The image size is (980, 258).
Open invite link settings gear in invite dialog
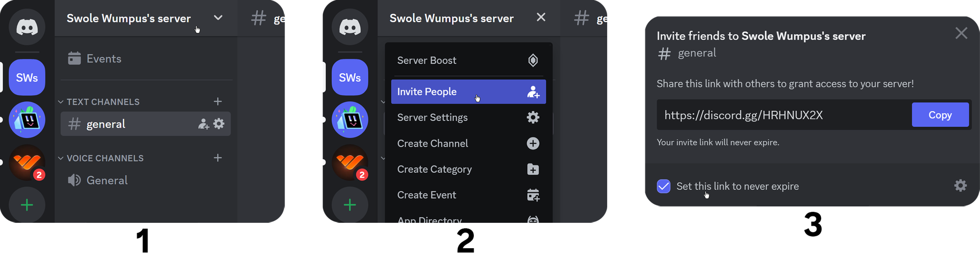(960, 186)
